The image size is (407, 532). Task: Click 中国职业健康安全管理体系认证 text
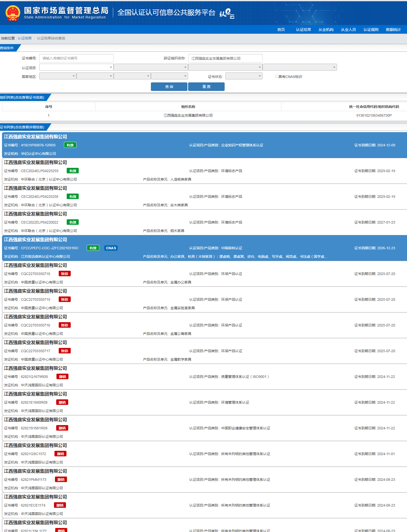point(246,428)
